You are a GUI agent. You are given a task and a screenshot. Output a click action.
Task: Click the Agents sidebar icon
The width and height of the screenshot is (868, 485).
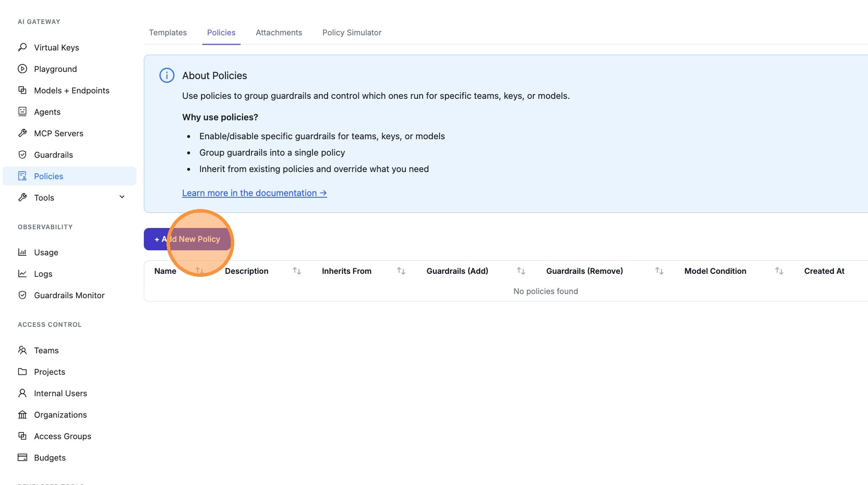[22, 111]
